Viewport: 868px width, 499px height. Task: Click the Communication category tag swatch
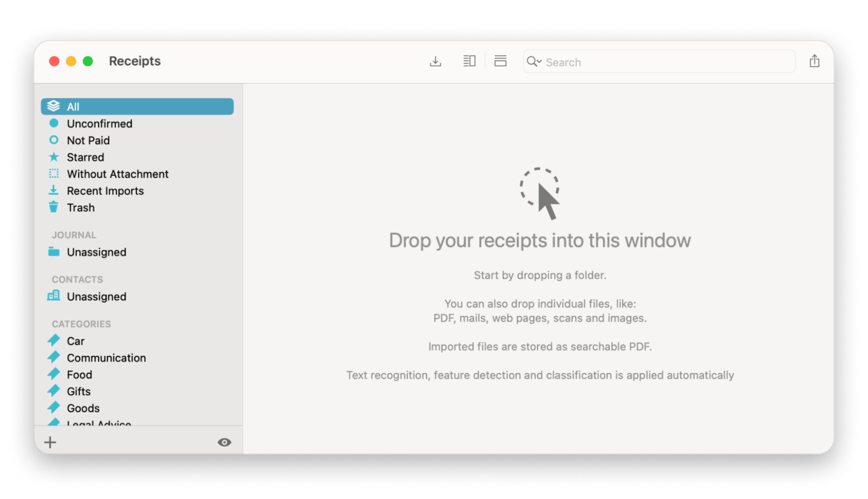54,358
